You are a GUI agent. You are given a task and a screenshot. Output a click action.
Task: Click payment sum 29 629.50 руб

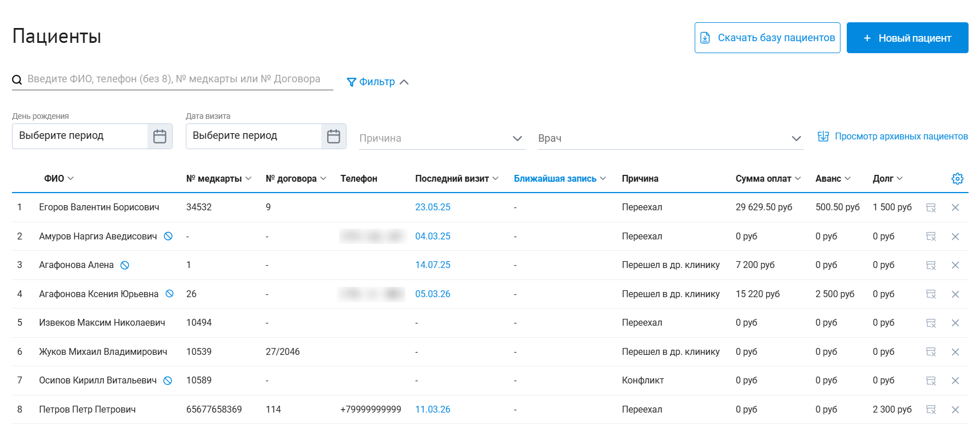click(x=764, y=207)
